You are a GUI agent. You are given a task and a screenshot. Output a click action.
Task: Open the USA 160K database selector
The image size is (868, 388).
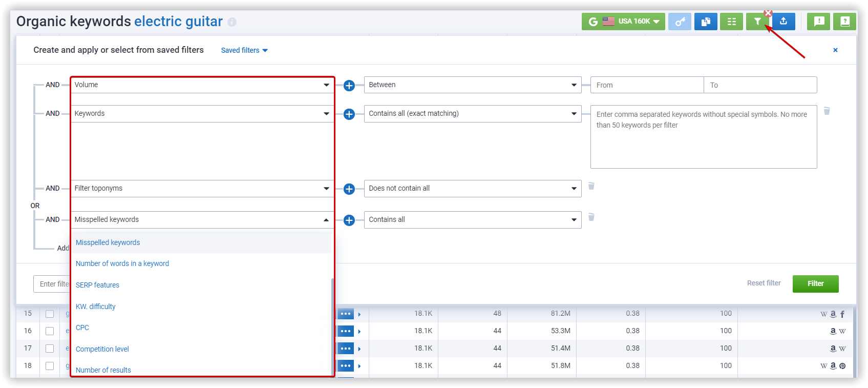623,22
